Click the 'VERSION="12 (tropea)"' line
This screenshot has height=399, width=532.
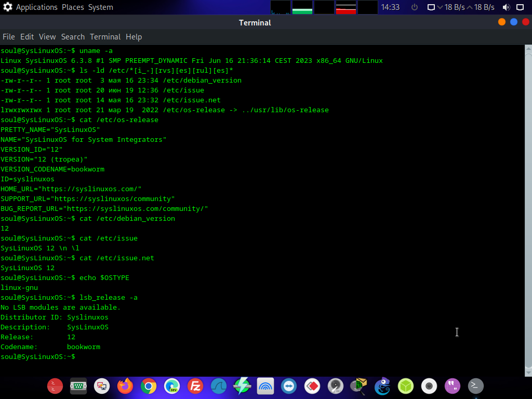(x=44, y=159)
